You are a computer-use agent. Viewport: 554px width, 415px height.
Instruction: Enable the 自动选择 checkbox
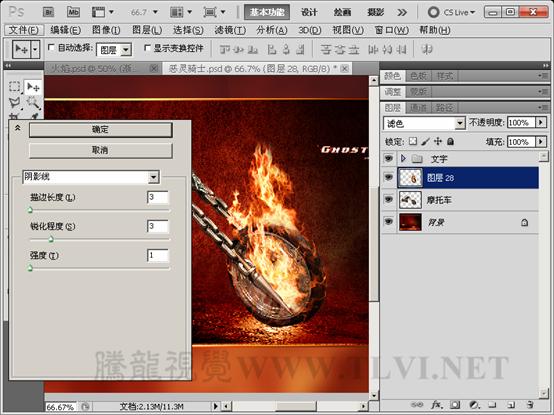click(x=51, y=47)
